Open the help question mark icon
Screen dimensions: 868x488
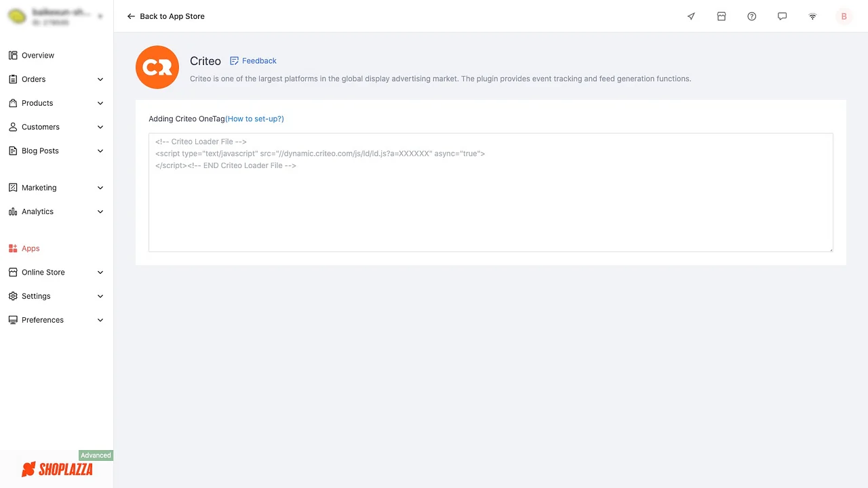tap(751, 16)
